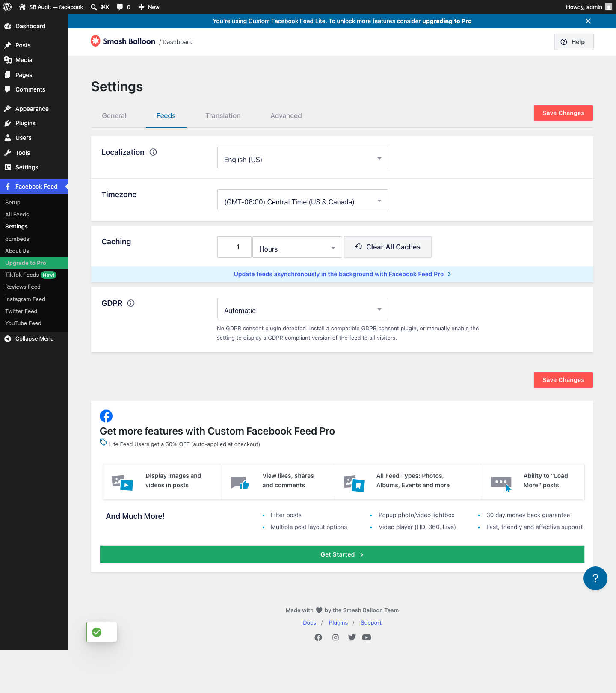Screen dimensions: 616x693
Task: Open the Timezone dropdown
Action: 303,200
